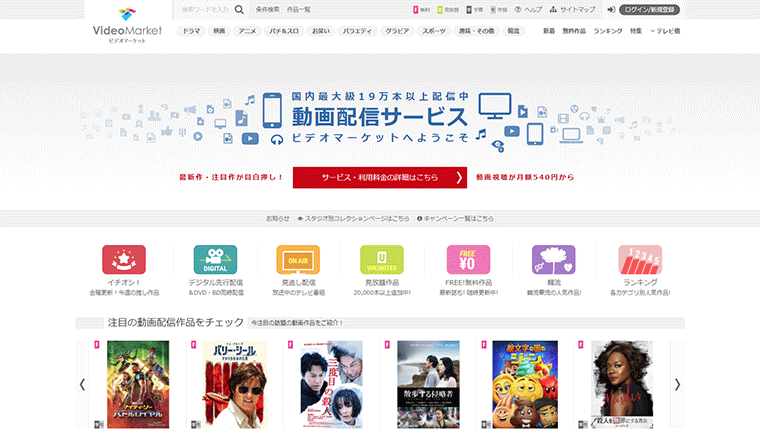Click the search keyword input field
The height and width of the screenshot is (430, 760).
coord(203,9)
